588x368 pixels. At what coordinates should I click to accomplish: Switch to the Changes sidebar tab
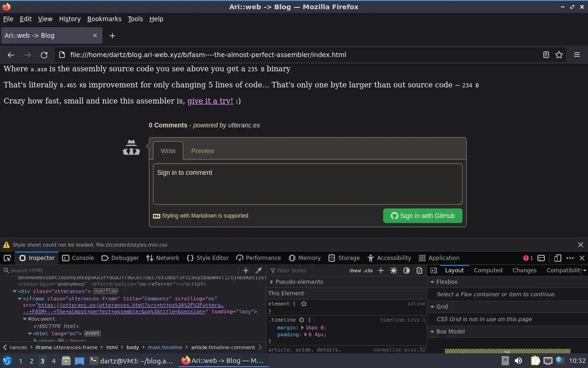coord(524,270)
